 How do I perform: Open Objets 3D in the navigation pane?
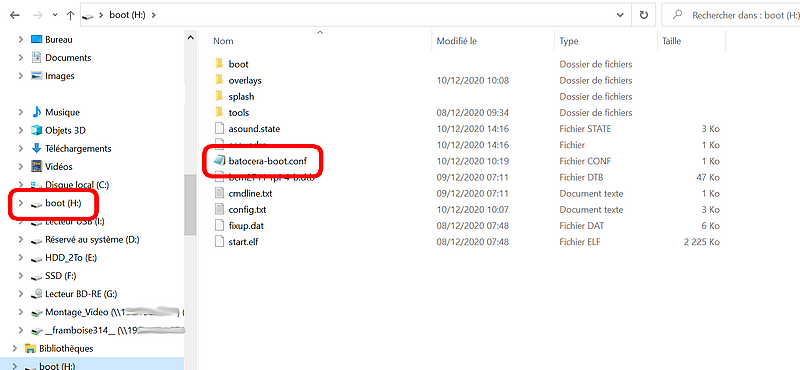pos(65,130)
